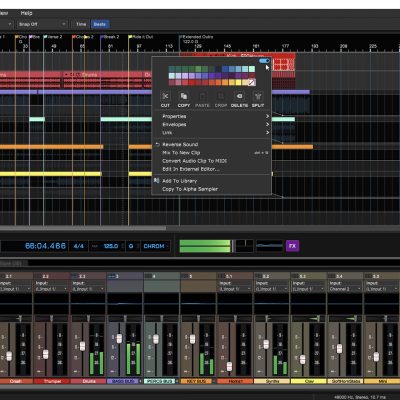Click the Thumper channel name label
This screenshot has width=400, height=400.
click(x=51, y=381)
